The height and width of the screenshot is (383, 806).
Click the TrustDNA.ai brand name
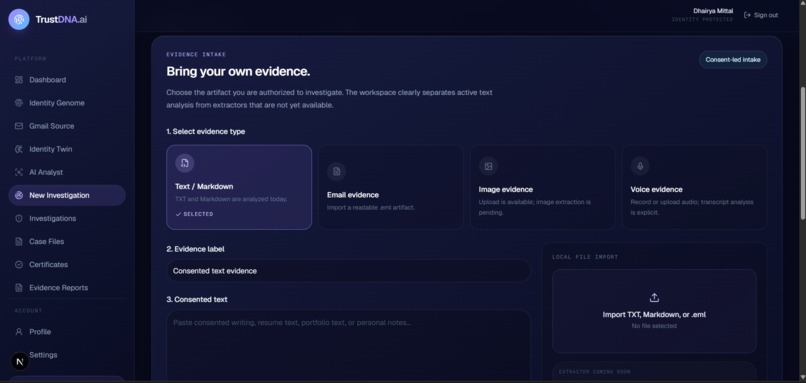tap(61, 20)
